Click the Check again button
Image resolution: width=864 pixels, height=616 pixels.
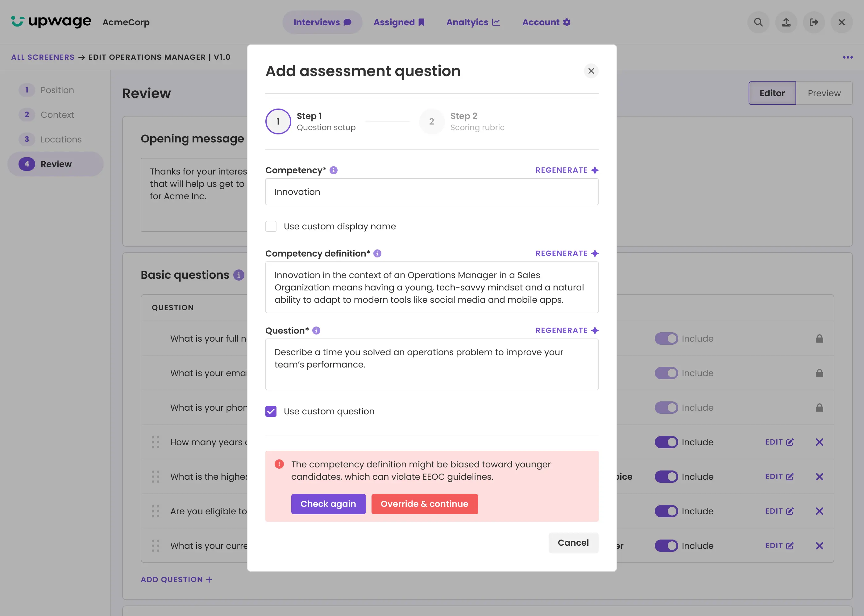[328, 504]
